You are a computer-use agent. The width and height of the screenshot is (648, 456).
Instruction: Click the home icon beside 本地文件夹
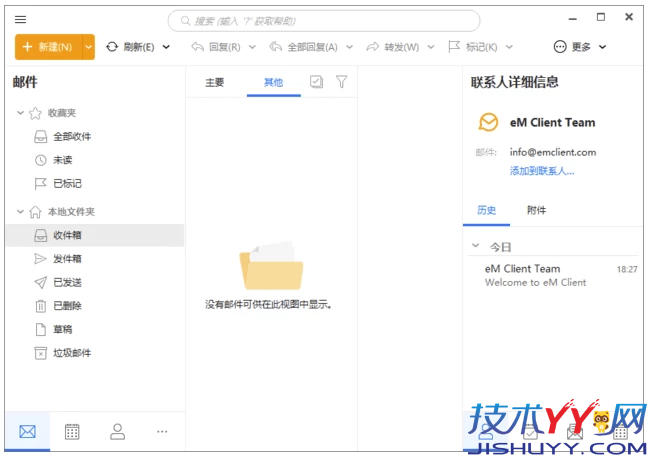35,212
